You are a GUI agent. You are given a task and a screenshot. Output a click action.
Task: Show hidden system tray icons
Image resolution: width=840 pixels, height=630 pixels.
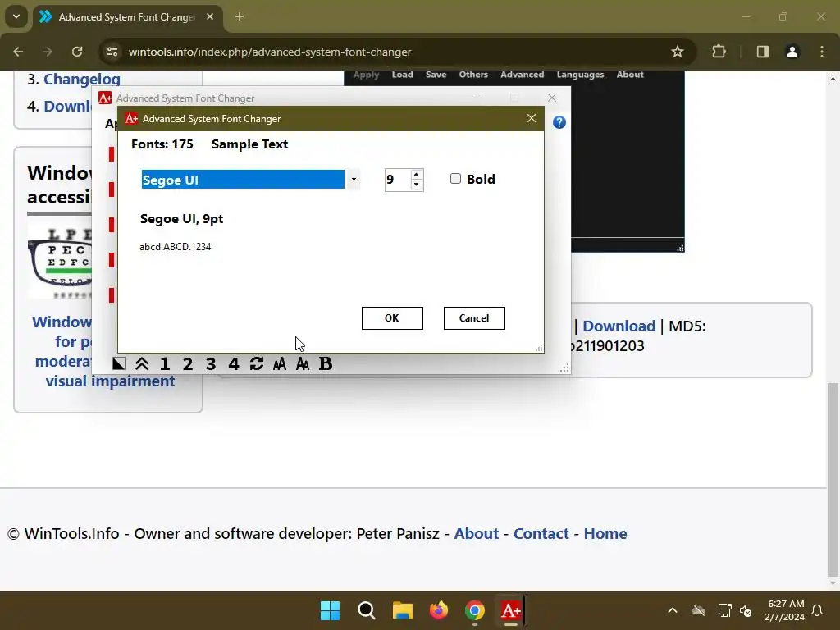tap(673, 610)
